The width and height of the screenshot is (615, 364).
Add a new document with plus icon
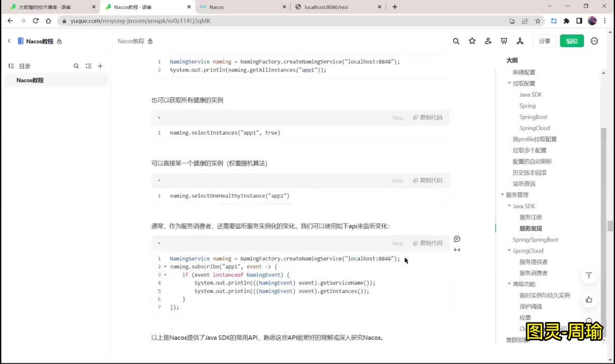(100, 66)
